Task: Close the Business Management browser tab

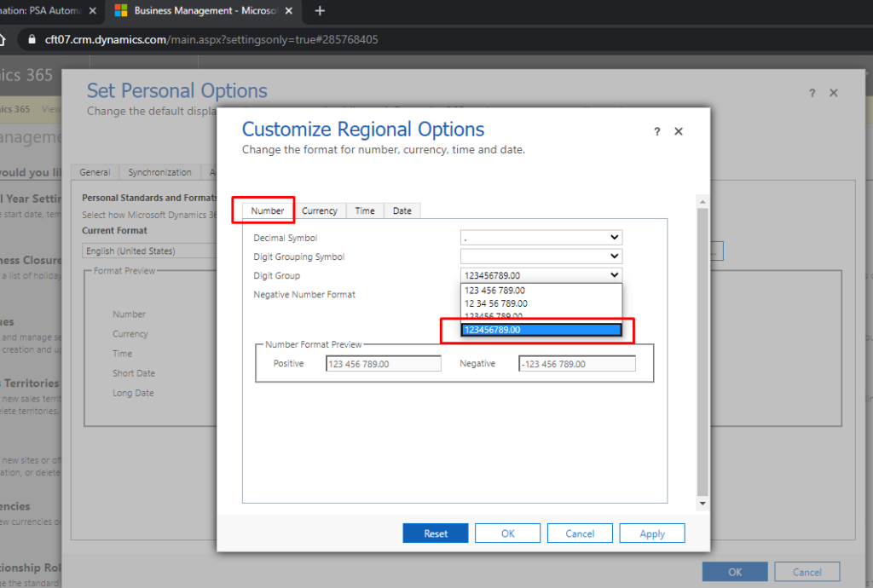Action: [289, 10]
